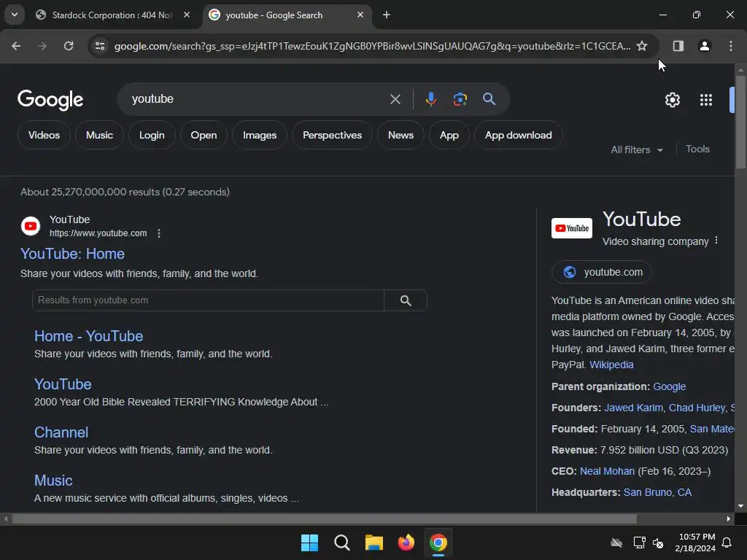The width and height of the screenshot is (747, 560).
Task: Search by image with Google Lens icon
Action: click(x=460, y=99)
